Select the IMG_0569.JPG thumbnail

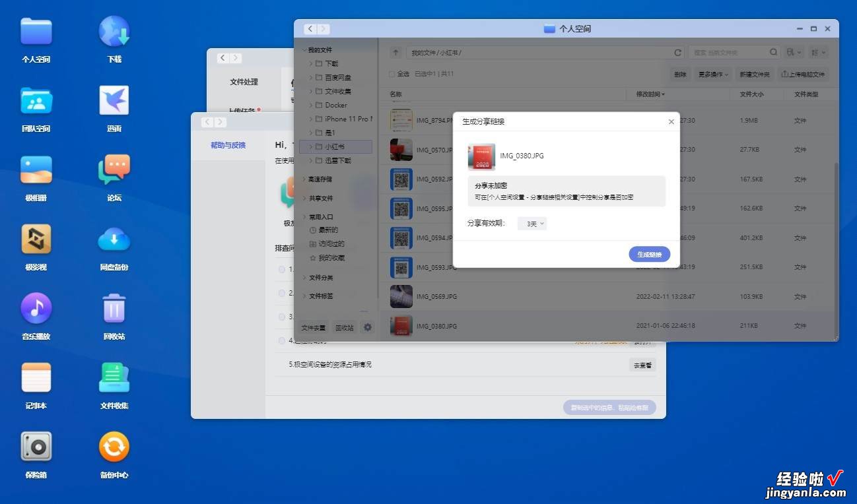click(401, 297)
